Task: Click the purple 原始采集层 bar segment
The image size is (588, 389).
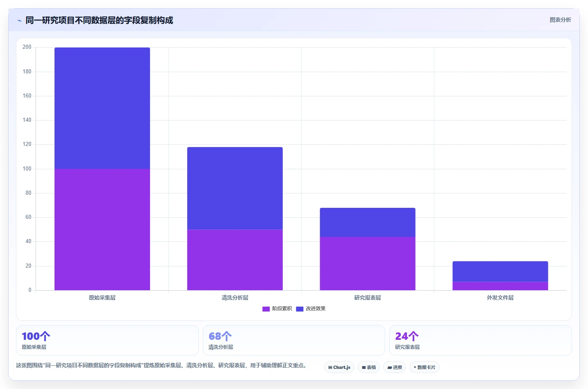Action: (102, 230)
